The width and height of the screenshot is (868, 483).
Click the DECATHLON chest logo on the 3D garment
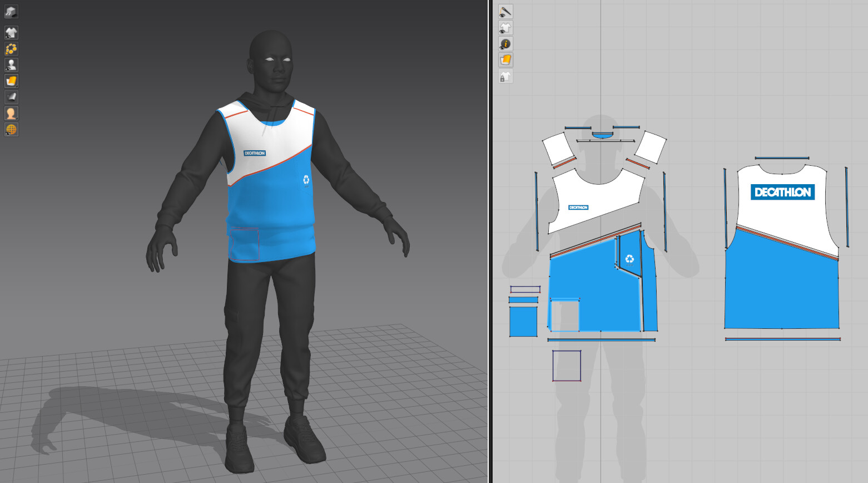pos(254,153)
